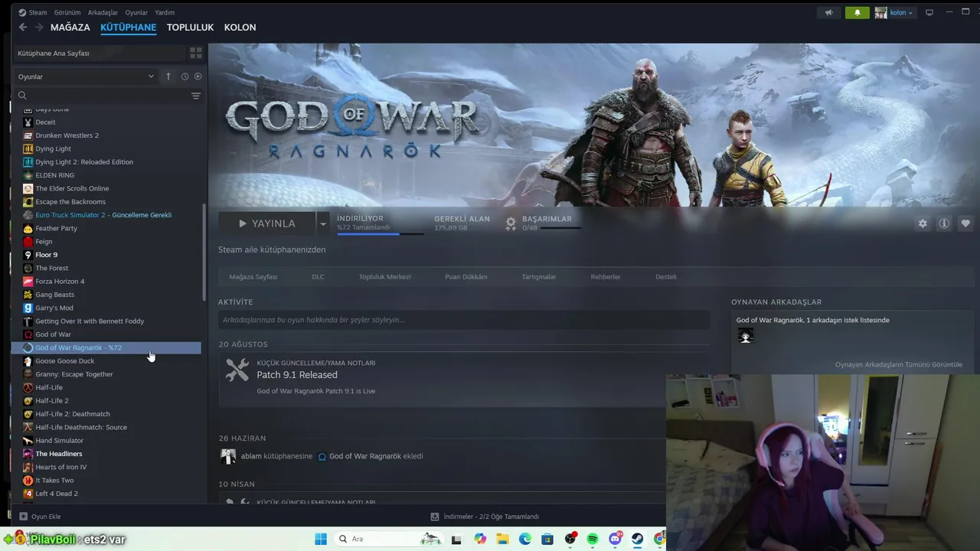The width and height of the screenshot is (980, 551).
Task: Open Discord from the taskbar
Action: pyautogui.click(x=615, y=539)
